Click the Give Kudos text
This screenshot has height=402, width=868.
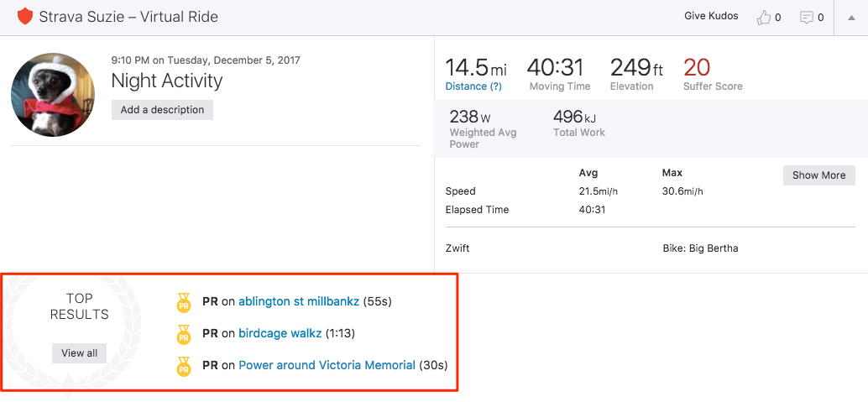click(x=711, y=16)
